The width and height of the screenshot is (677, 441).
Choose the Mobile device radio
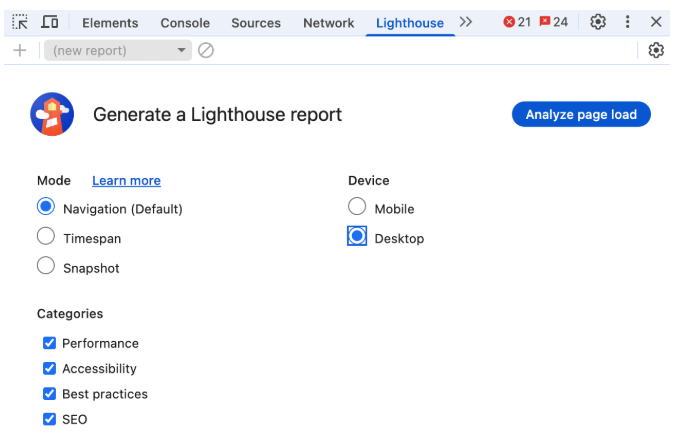[357, 206]
